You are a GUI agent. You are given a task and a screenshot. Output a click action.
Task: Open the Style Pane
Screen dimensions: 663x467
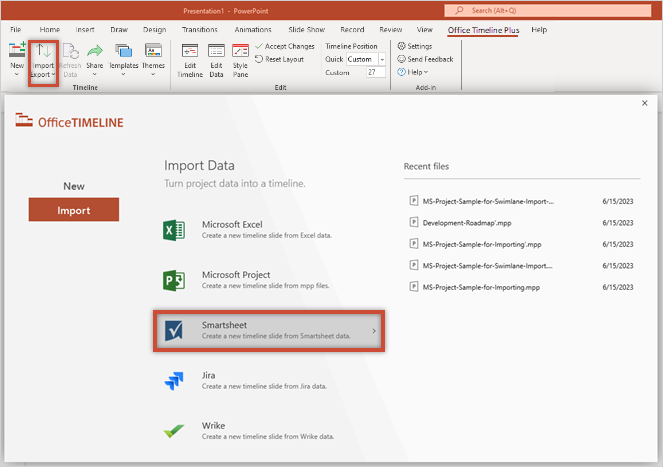240,61
